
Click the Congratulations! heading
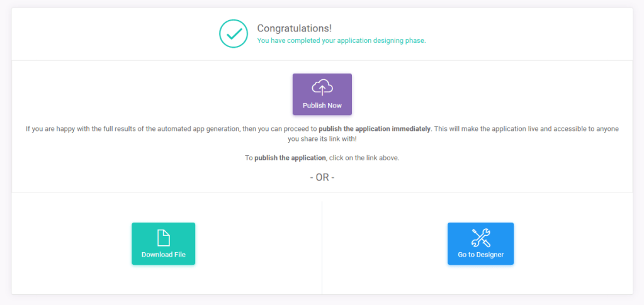pyautogui.click(x=294, y=28)
